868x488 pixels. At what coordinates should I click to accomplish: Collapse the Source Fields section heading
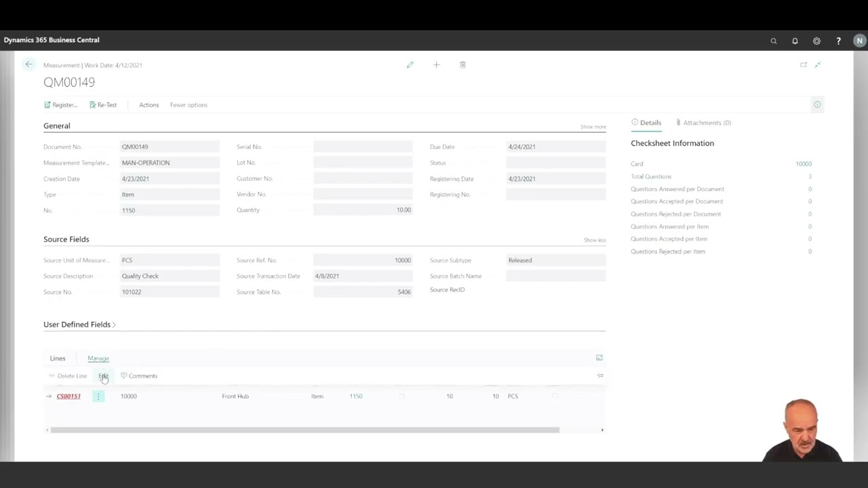[66, 239]
